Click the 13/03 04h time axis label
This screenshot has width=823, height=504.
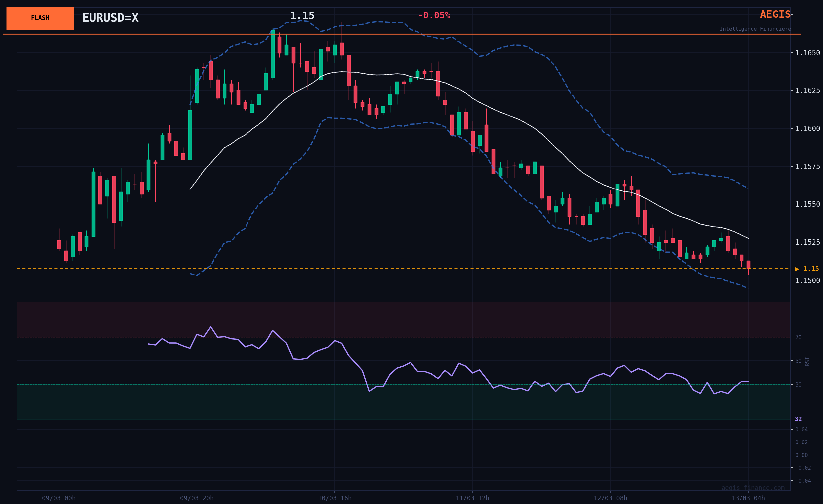pyautogui.click(x=748, y=498)
